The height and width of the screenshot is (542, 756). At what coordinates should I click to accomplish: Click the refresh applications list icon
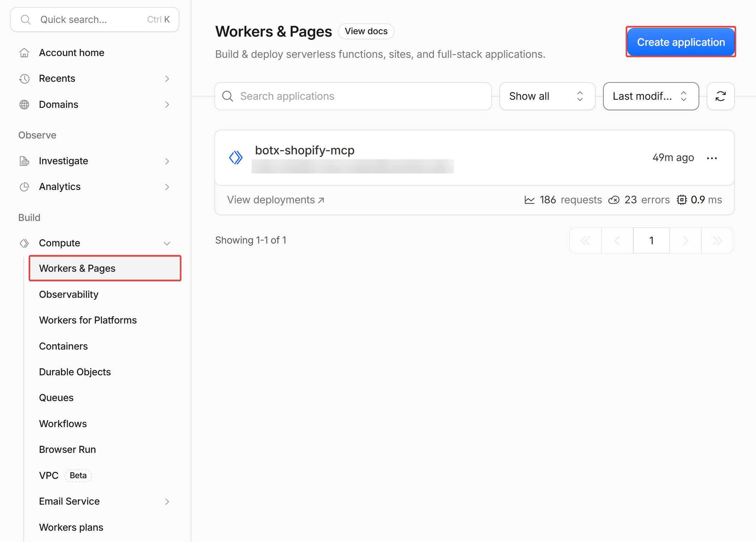coord(720,96)
